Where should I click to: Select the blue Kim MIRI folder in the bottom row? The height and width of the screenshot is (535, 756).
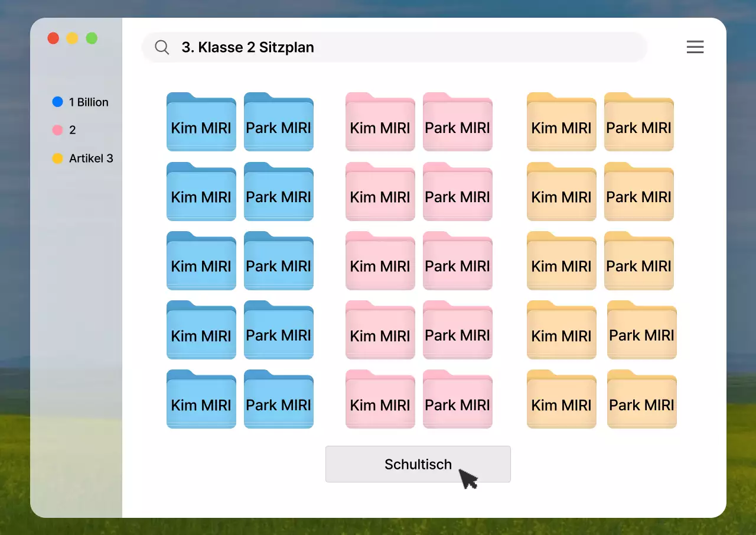[x=201, y=400]
